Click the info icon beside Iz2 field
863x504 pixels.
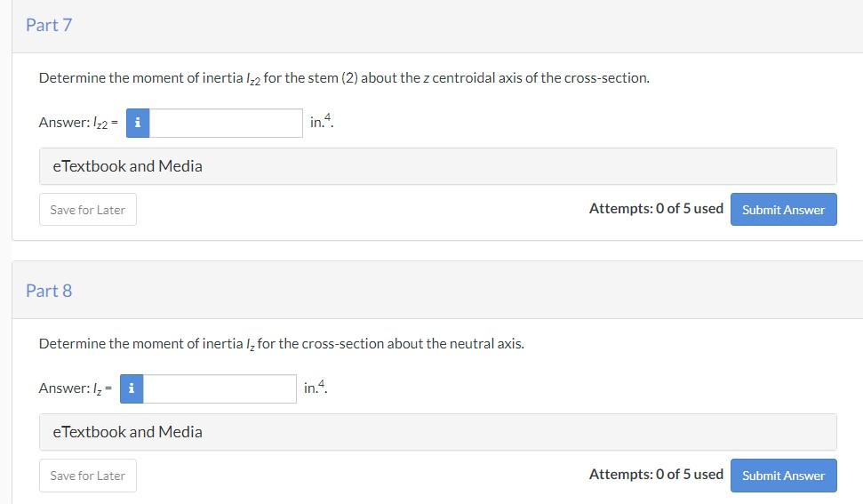[137, 124]
